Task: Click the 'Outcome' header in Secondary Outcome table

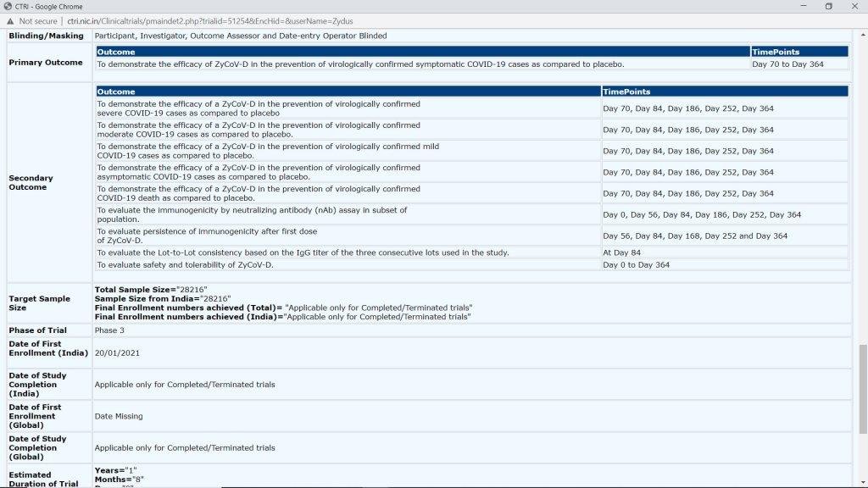Action: pos(348,91)
